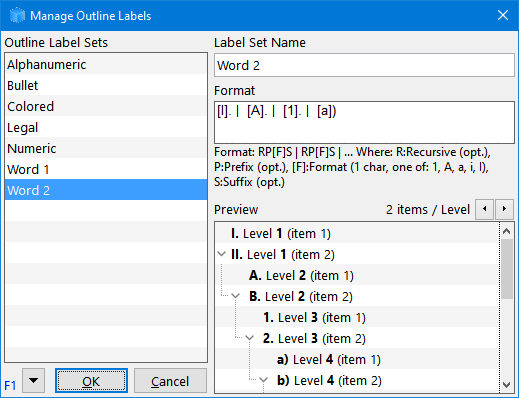Collapse the II. Level 1 (item 2) node
Image resolution: width=519 pixels, height=398 pixels.
tap(221, 254)
